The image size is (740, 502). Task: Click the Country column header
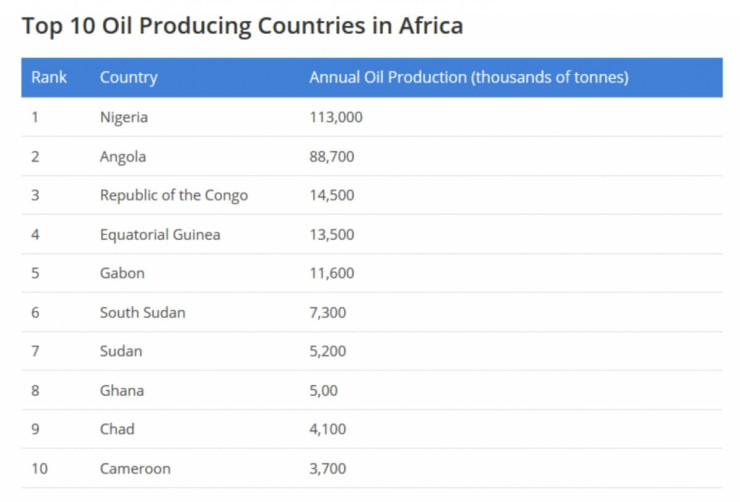click(128, 77)
